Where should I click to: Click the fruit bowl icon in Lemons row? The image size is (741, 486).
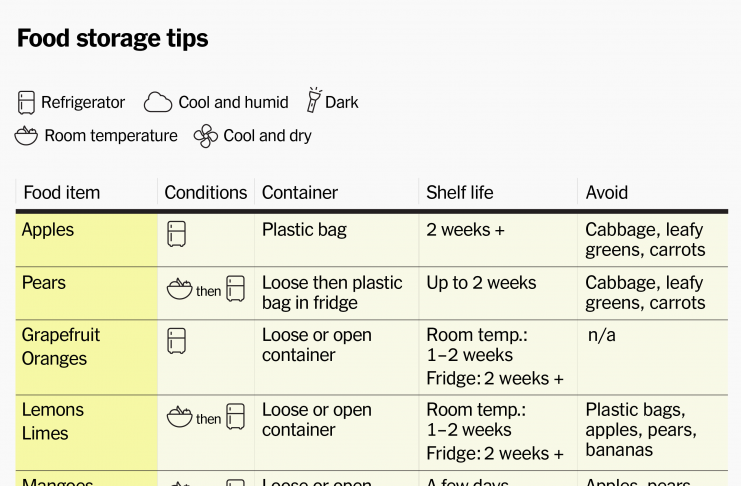[x=180, y=416]
